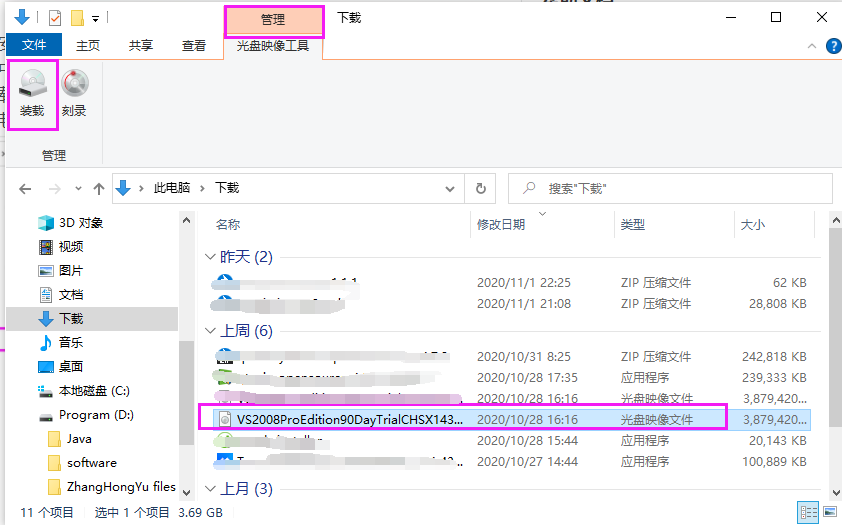This screenshot has width=842, height=525.
Task: Switch to details view icon in status bar
Action: 808,513
